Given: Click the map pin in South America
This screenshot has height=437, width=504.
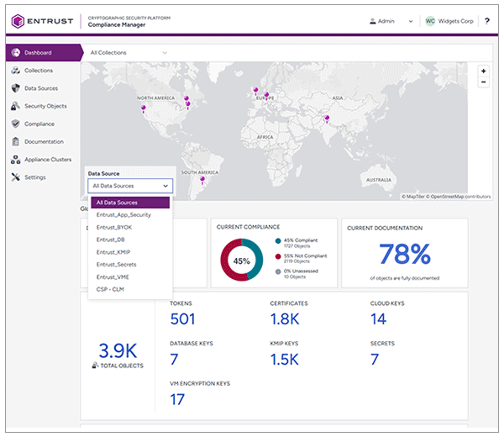Looking at the screenshot, I should click(x=202, y=180).
